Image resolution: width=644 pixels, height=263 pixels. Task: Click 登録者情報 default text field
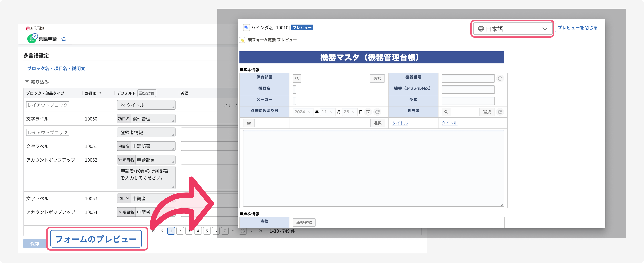[146, 132]
